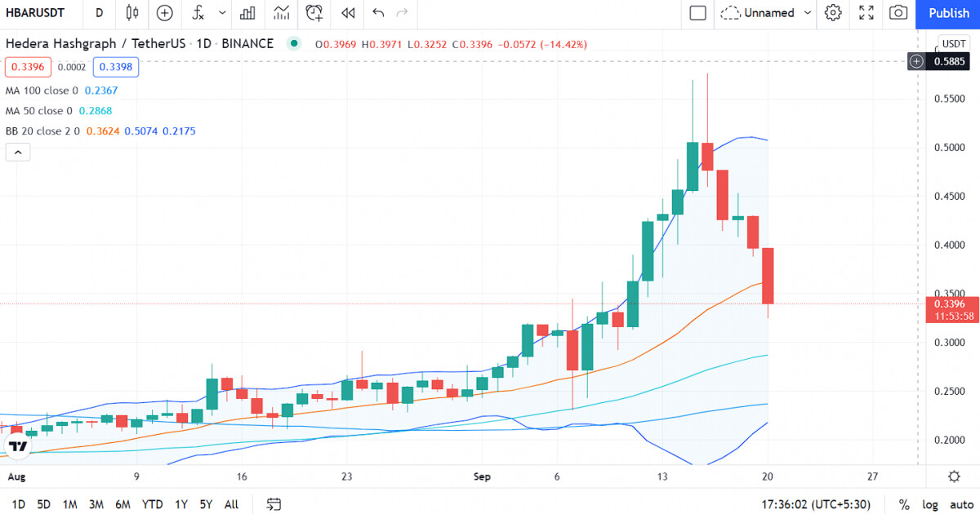Take a chart snapshot with camera icon

898,13
